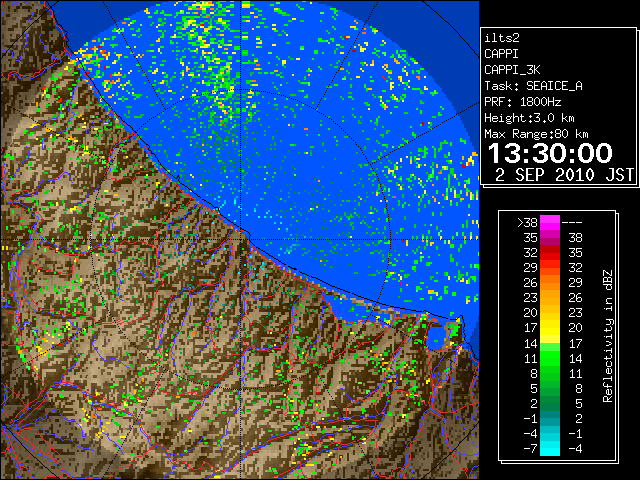Select the 'CAPPI_3K' product name text
This screenshot has width=640, height=480.
pyautogui.click(x=512, y=70)
